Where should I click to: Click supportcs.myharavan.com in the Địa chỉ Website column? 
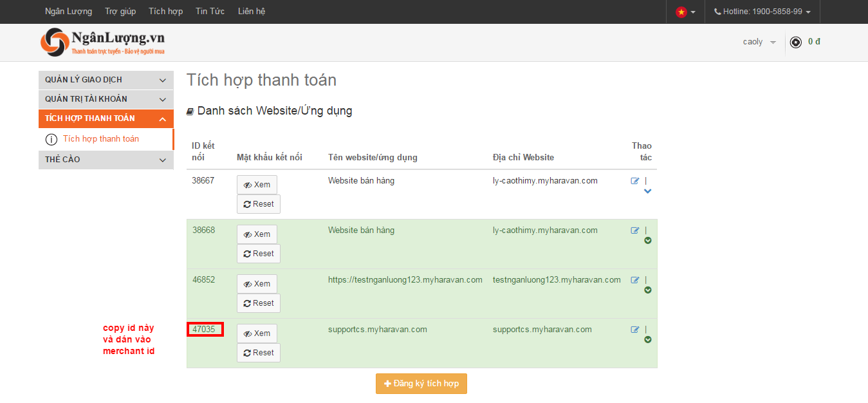pyautogui.click(x=542, y=330)
